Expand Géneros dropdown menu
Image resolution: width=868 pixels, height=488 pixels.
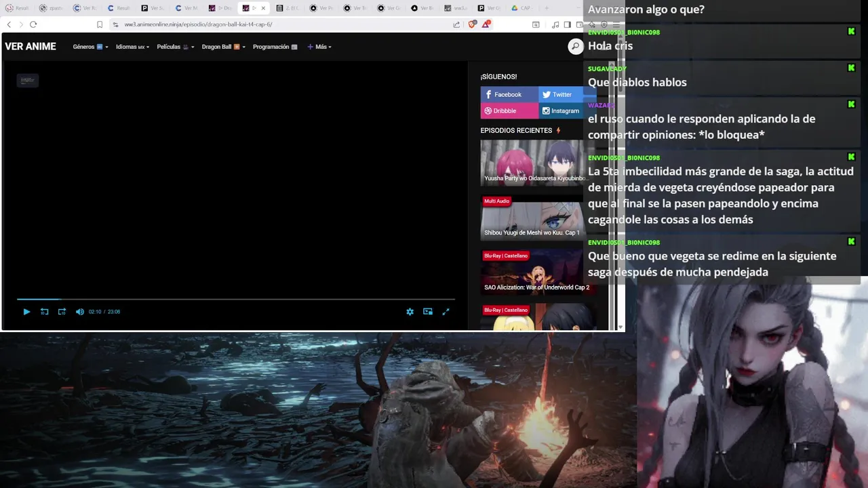pyautogui.click(x=90, y=47)
